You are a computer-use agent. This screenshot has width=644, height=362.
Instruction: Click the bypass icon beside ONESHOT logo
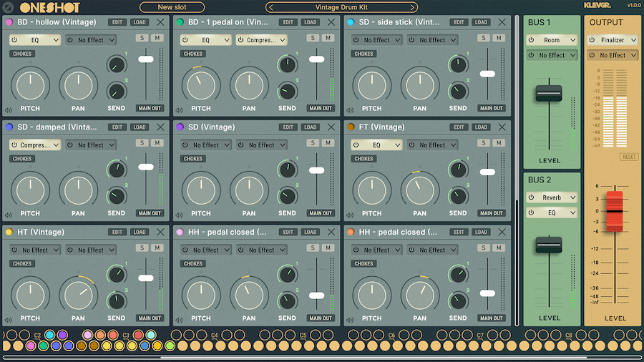8,7
